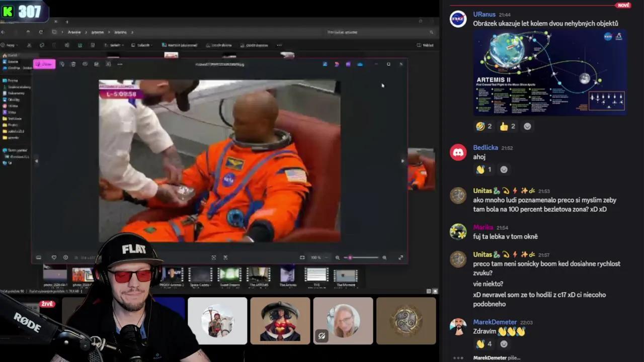The width and height of the screenshot is (644, 362).
Task: Add reaction to URanus message
Action: tap(527, 126)
